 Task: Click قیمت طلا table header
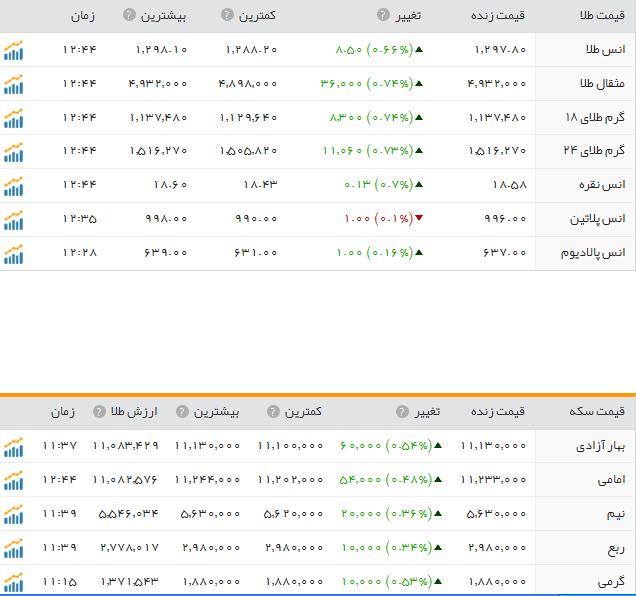(602, 16)
